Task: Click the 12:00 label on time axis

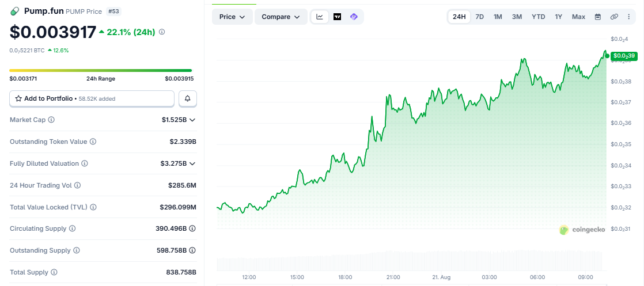Action: 249,277
